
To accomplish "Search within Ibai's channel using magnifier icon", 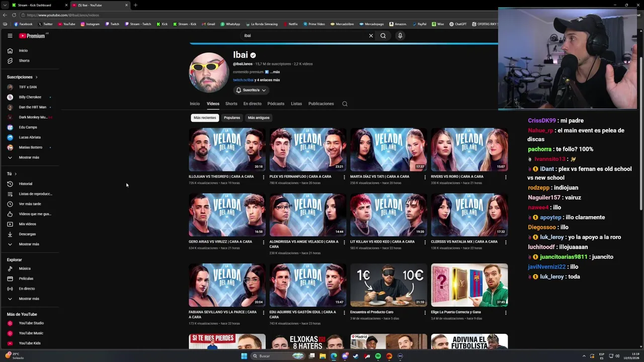I will 345,104.
